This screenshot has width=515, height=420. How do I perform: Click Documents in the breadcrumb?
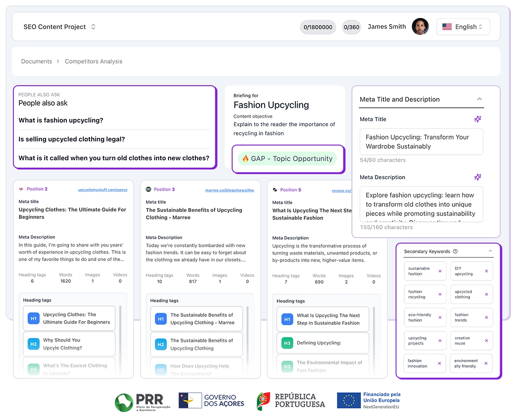[x=36, y=61]
